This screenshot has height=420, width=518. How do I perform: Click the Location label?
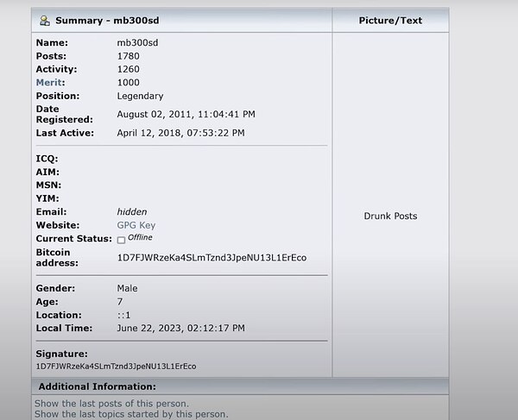coord(59,315)
